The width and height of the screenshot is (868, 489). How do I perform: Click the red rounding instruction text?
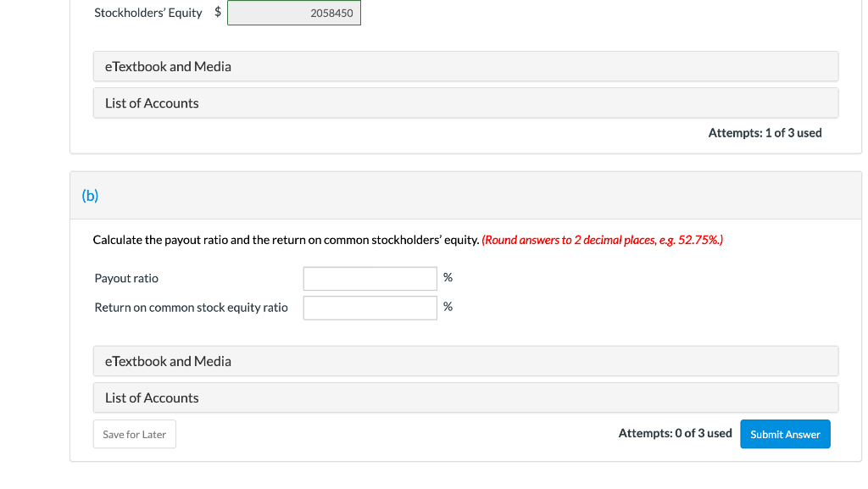coord(602,240)
